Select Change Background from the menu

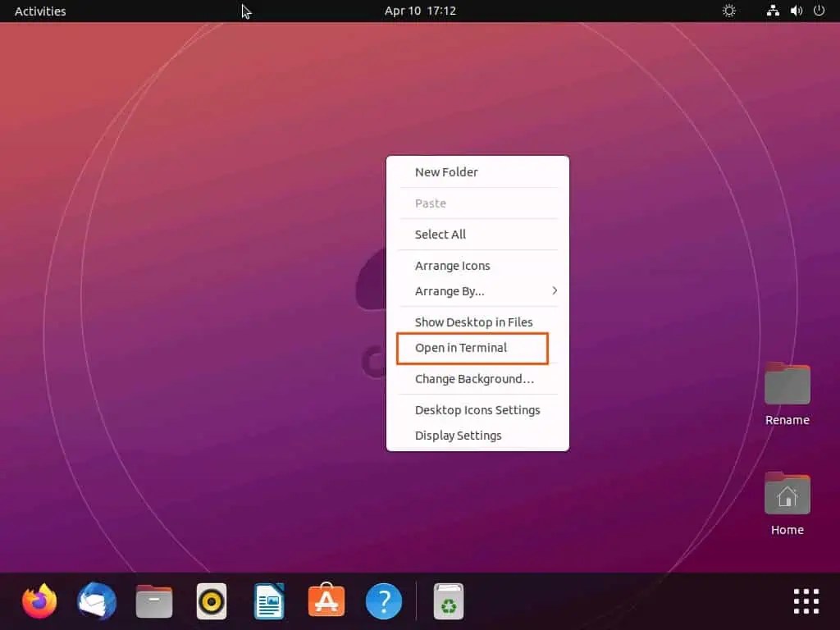pyautogui.click(x=475, y=379)
